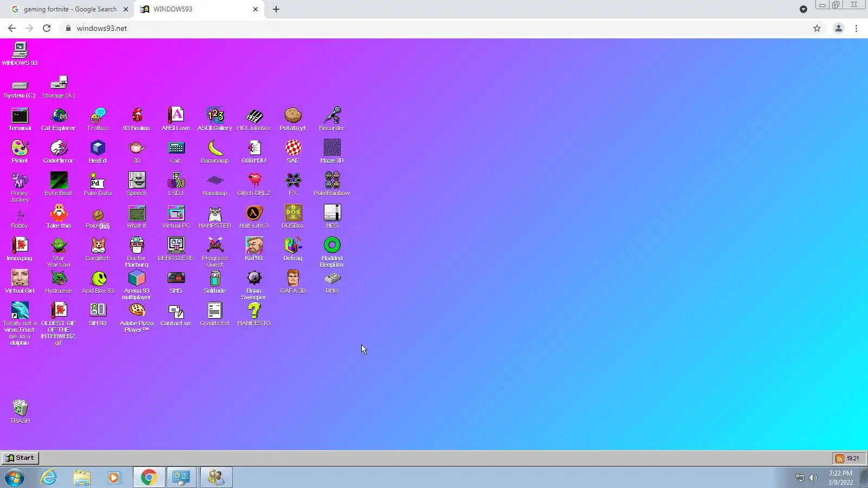Open the Defrag icon

click(293, 249)
